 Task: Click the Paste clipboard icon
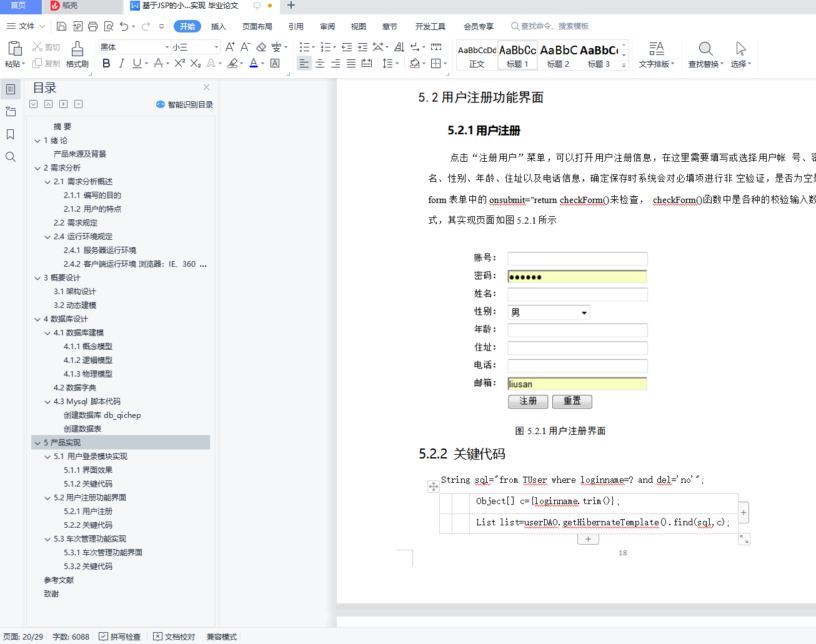coord(15,49)
